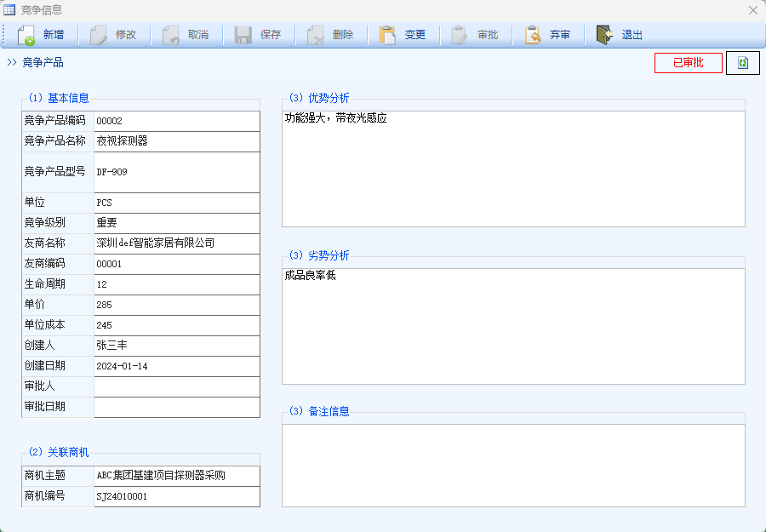
Task: Click the 商机编号 label
Action: pos(44,496)
